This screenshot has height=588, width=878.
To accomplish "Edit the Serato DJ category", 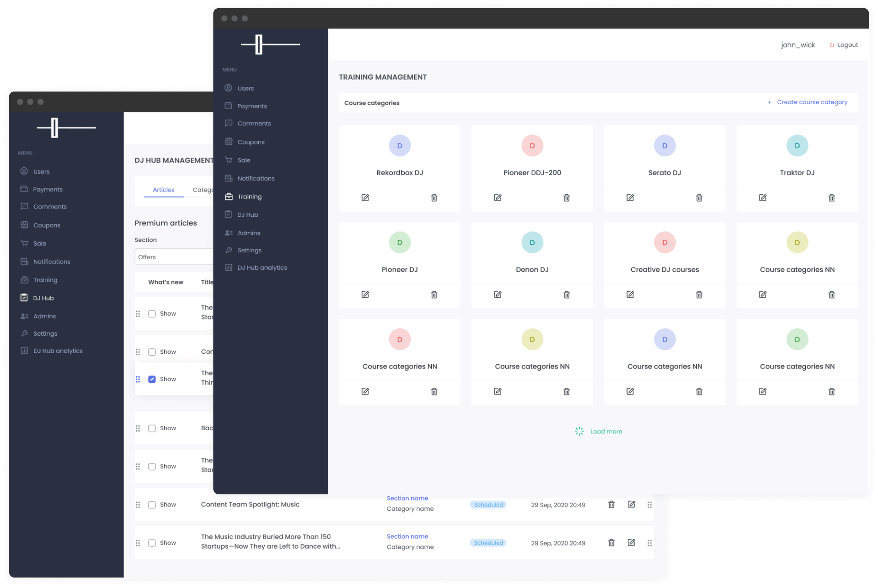I will click(x=630, y=198).
